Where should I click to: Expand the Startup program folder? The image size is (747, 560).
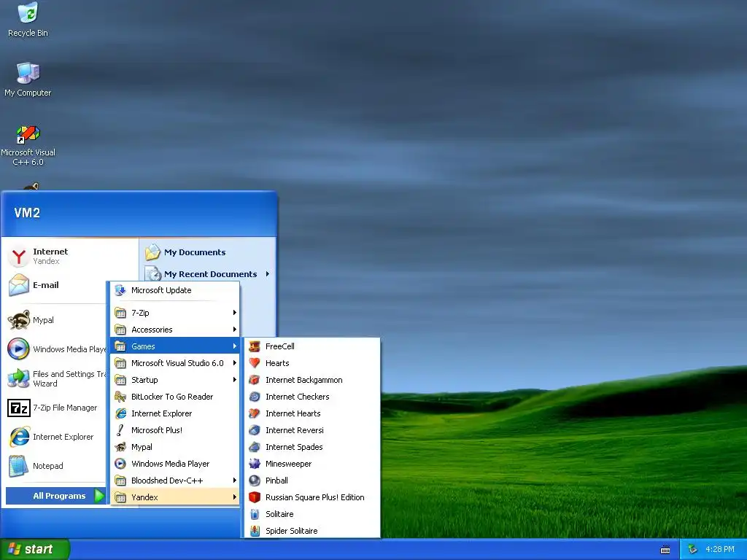click(175, 379)
